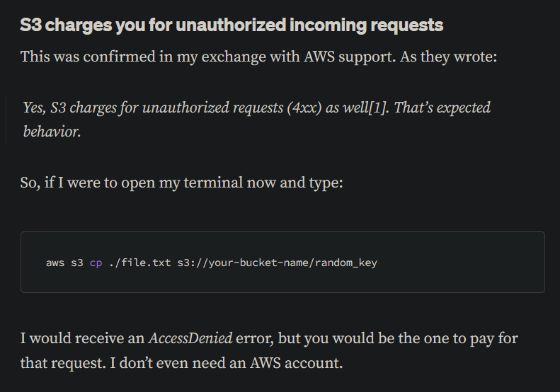Click "As they wrote:" in the first paragraph

tap(448, 57)
